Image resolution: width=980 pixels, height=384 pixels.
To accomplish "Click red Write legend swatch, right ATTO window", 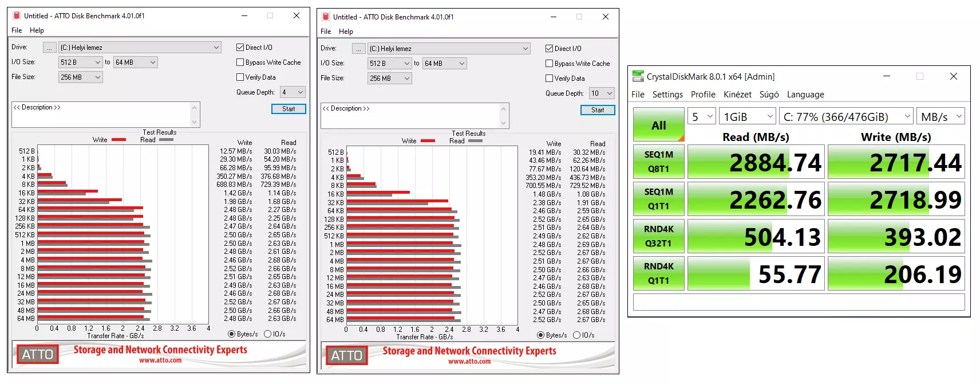I will [428, 141].
